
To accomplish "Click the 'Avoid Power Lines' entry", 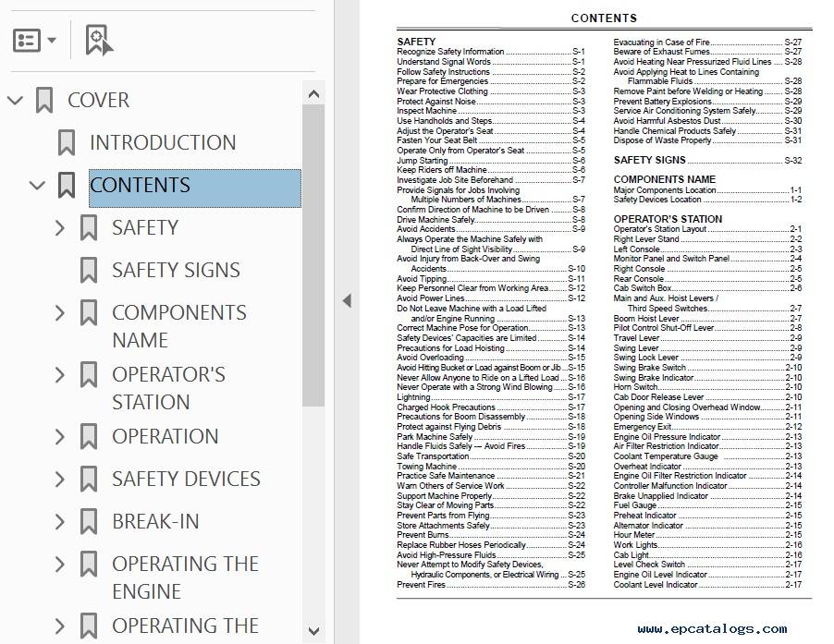I will click(x=490, y=298).
